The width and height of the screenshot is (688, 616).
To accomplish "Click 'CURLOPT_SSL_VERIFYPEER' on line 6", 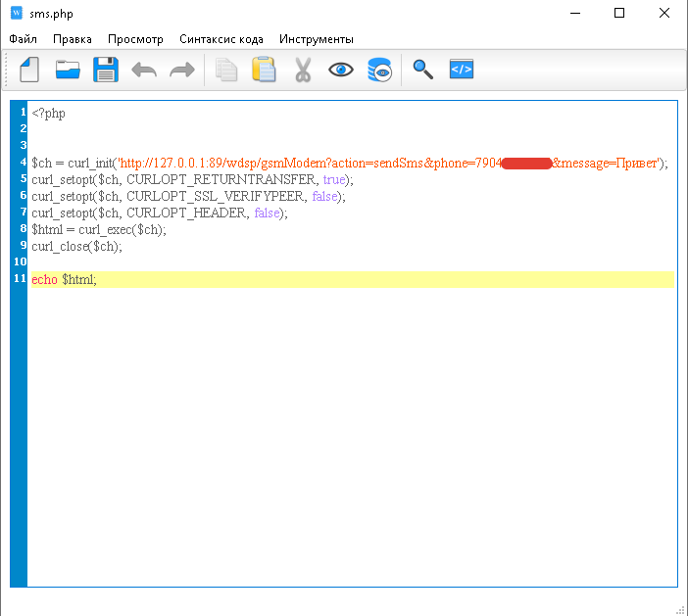I will [215, 197].
